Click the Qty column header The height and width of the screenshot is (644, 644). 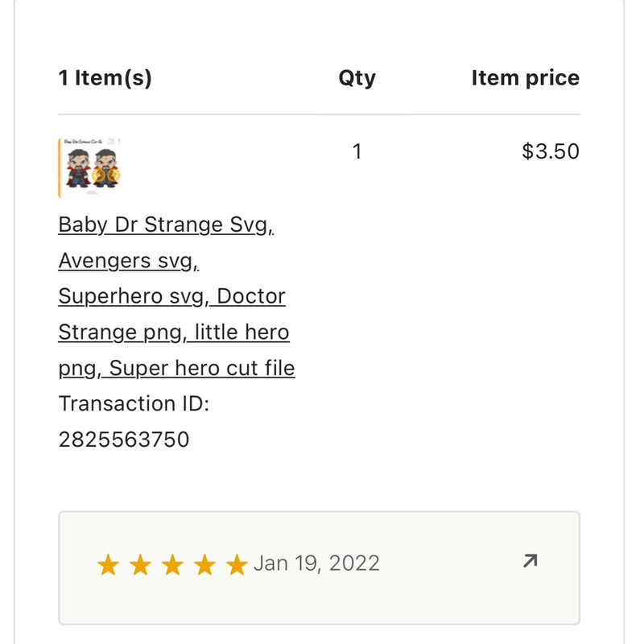pyautogui.click(x=357, y=77)
